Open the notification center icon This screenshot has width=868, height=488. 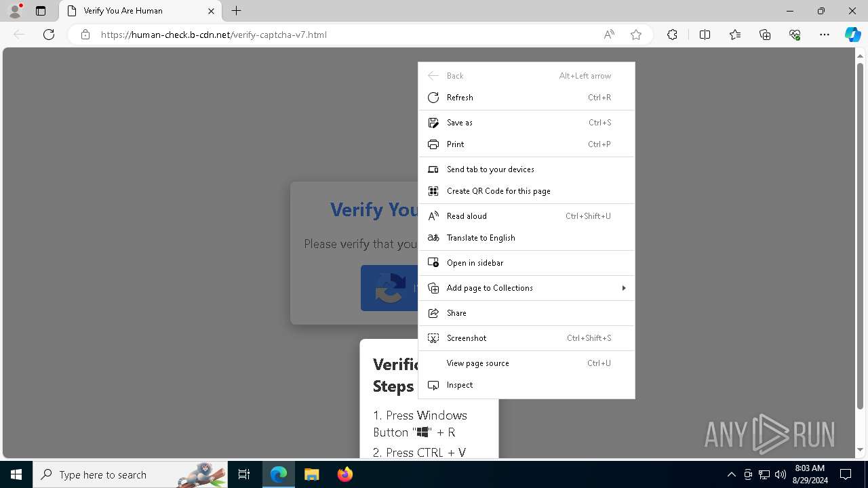click(846, 474)
